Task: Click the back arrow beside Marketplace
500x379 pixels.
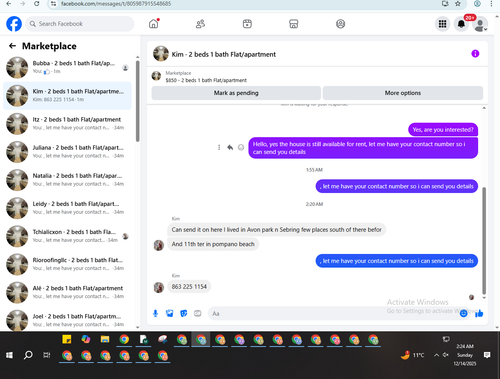Action: click(12, 46)
